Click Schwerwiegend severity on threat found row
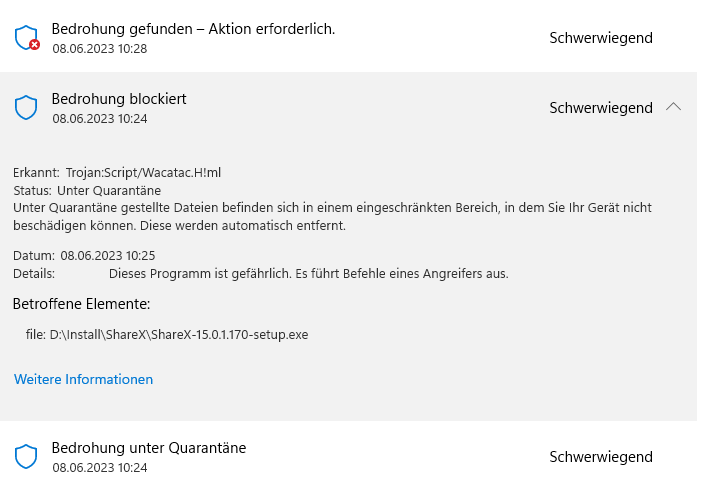Image resolution: width=707 pixels, height=498 pixels. 601,38
